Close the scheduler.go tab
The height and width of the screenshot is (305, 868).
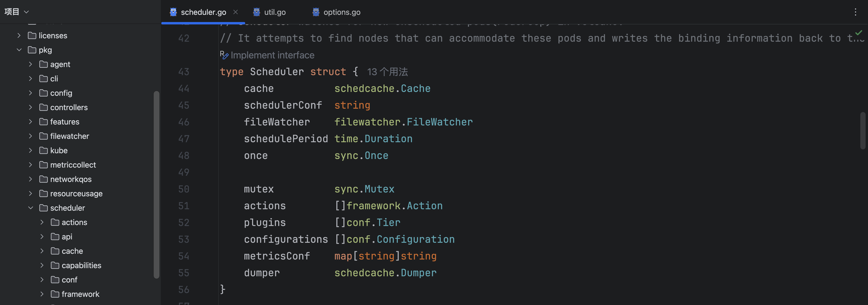click(236, 12)
